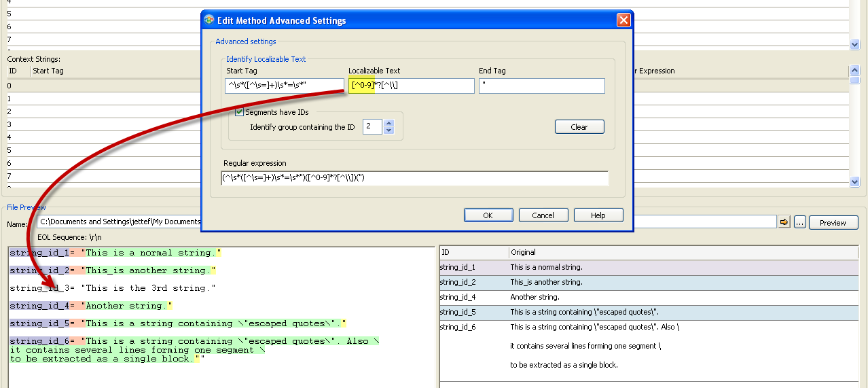Click the Regular expression result field

click(x=415, y=178)
